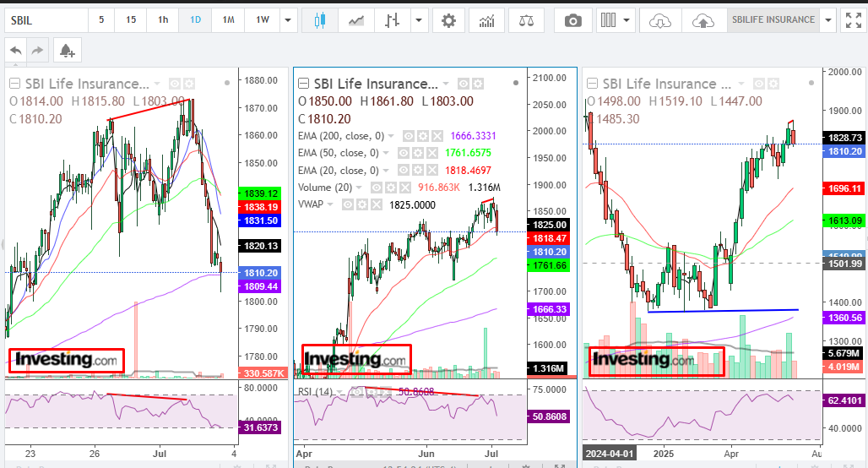This screenshot has height=468, width=868.
Task: Open middle chart symbol format gear
Action: (x=478, y=84)
